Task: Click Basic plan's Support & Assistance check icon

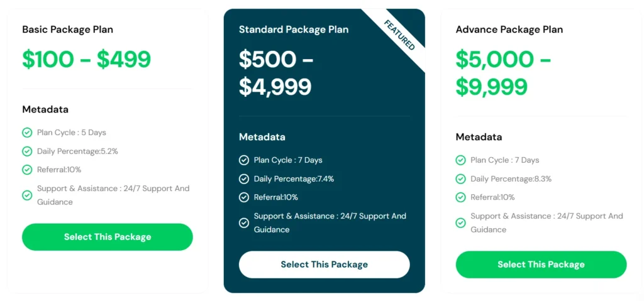Action: click(x=27, y=195)
